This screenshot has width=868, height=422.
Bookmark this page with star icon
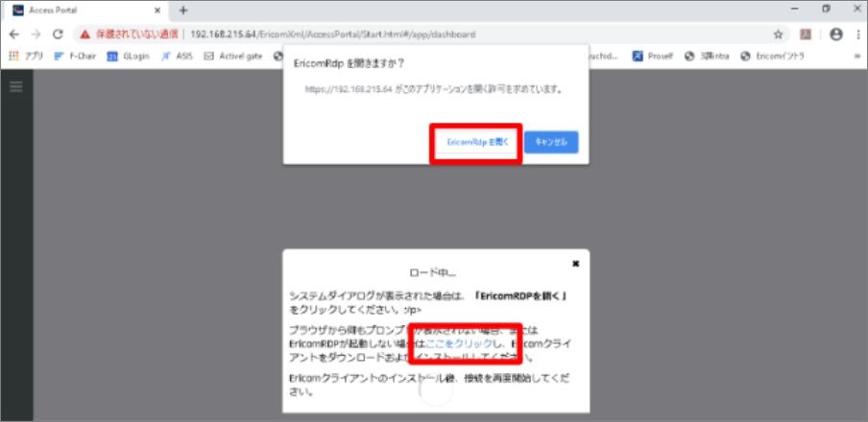[x=778, y=34]
